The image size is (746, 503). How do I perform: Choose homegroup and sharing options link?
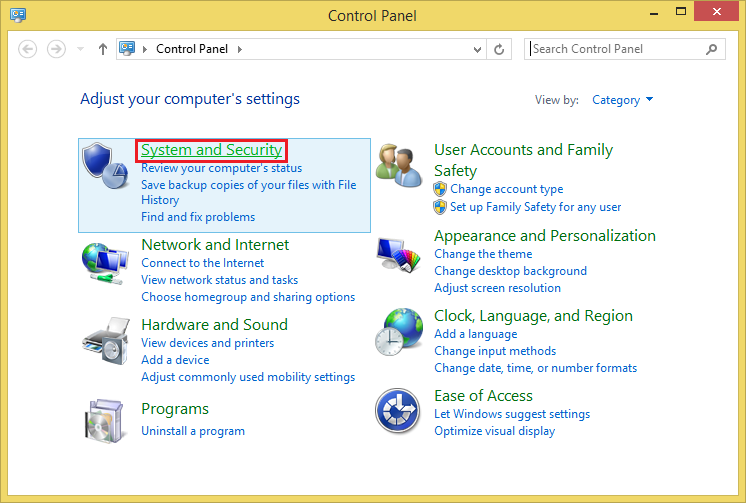click(248, 297)
